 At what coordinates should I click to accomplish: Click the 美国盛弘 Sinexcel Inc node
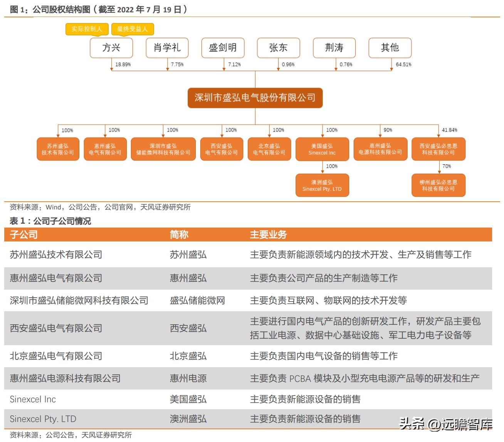coord(322,149)
